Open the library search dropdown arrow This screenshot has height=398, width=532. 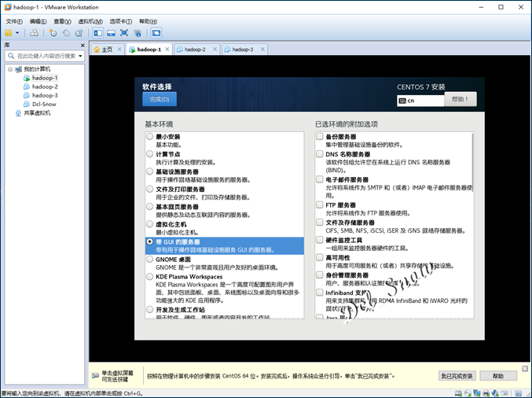(80, 56)
